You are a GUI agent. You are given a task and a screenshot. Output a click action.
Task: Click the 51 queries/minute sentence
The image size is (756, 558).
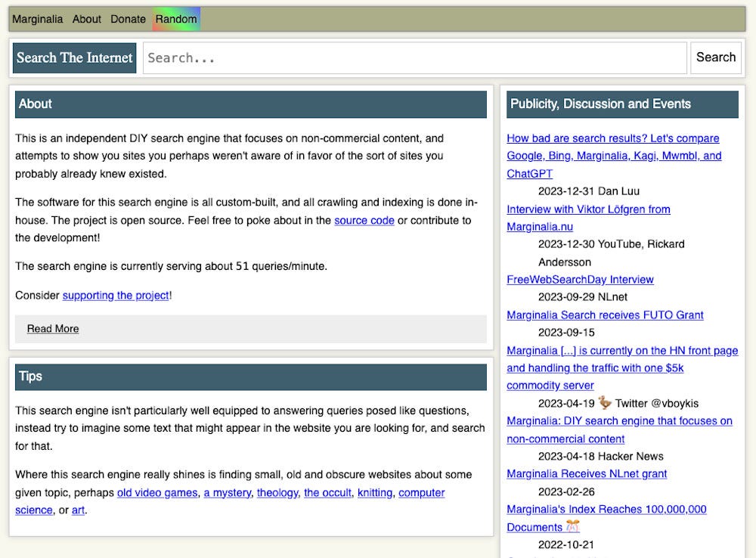point(171,266)
